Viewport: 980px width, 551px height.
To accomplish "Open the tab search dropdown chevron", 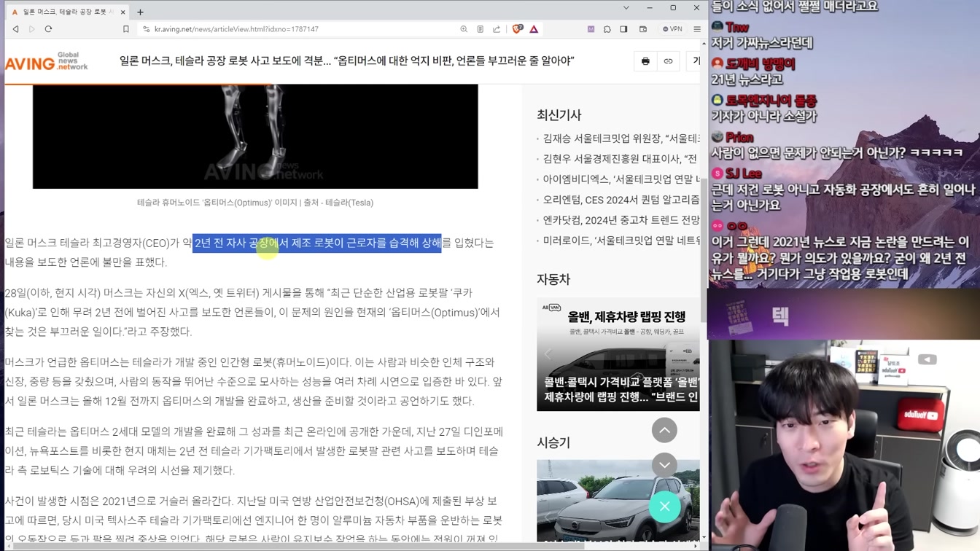I will (x=626, y=8).
